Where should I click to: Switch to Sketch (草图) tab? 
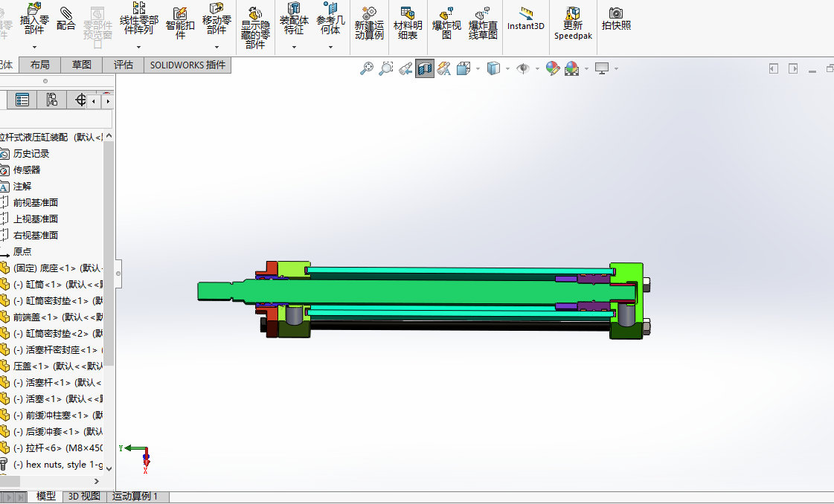tap(81, 65)
